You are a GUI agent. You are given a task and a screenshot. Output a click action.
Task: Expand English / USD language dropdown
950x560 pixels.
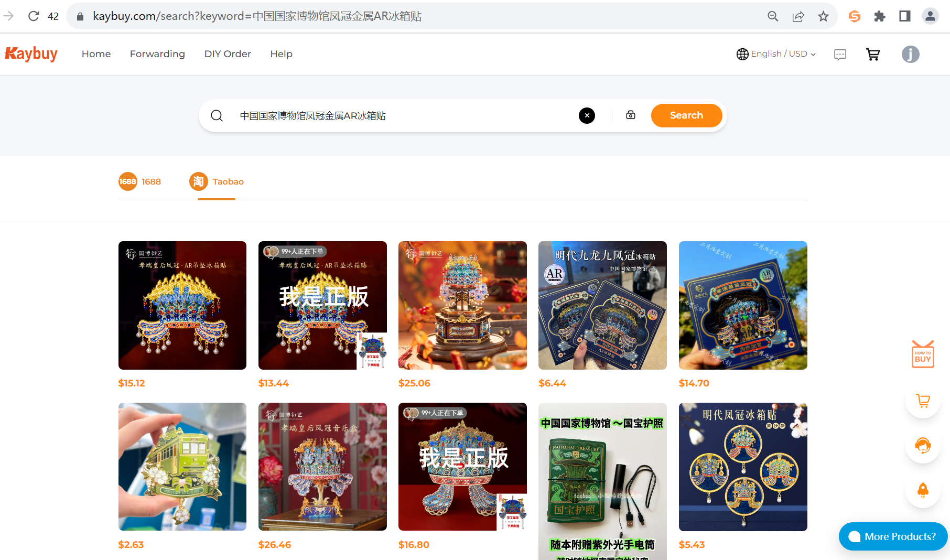tap(776, 54)
